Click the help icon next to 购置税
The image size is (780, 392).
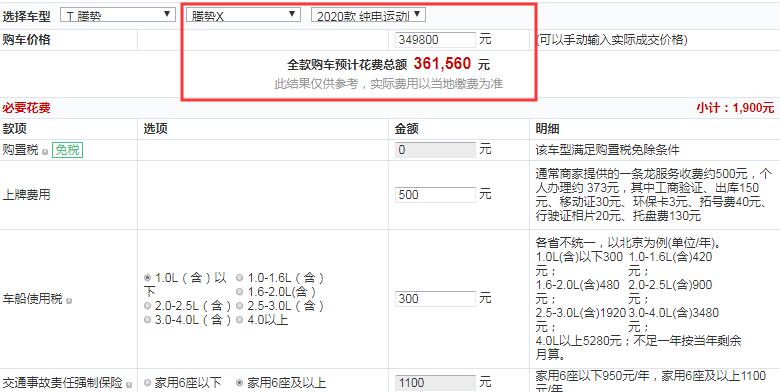45,152
